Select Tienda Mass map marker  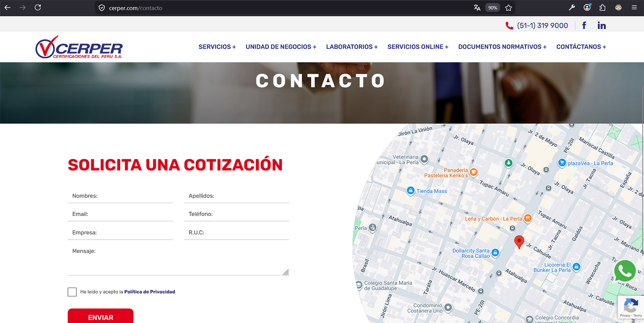coord(411,191)
